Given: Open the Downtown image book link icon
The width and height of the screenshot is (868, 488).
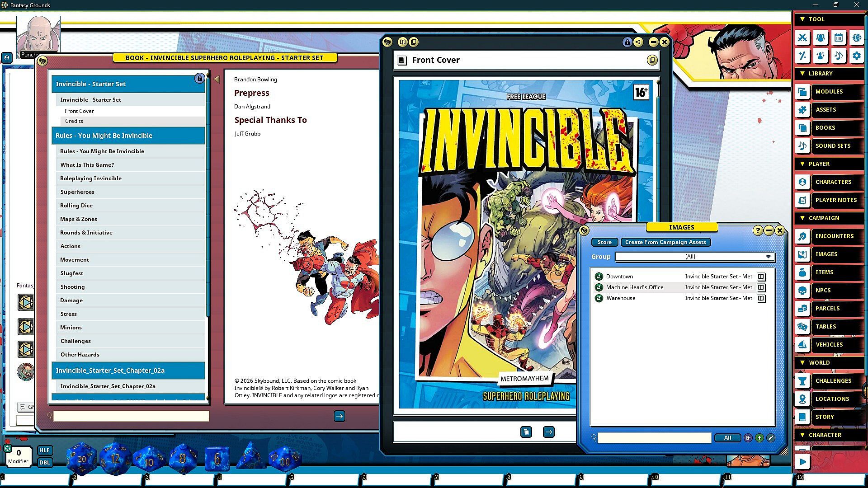Looking at the screenshot, I should [x=761, y=277].
